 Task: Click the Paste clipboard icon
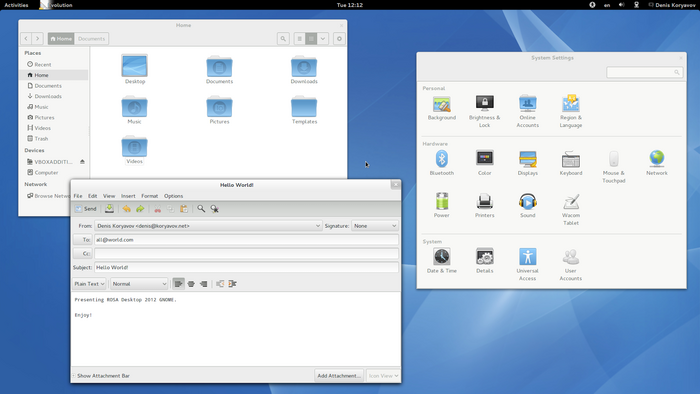pos(184,209)
